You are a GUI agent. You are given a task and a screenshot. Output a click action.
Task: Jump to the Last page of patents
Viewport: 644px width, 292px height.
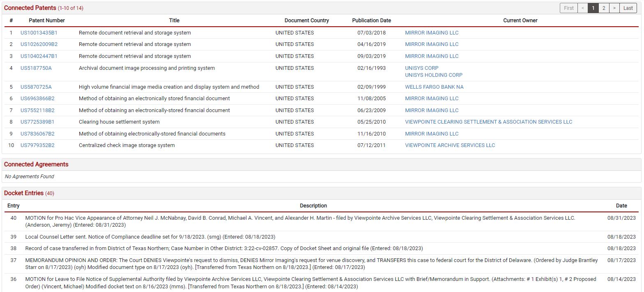[x=628, y=8]
